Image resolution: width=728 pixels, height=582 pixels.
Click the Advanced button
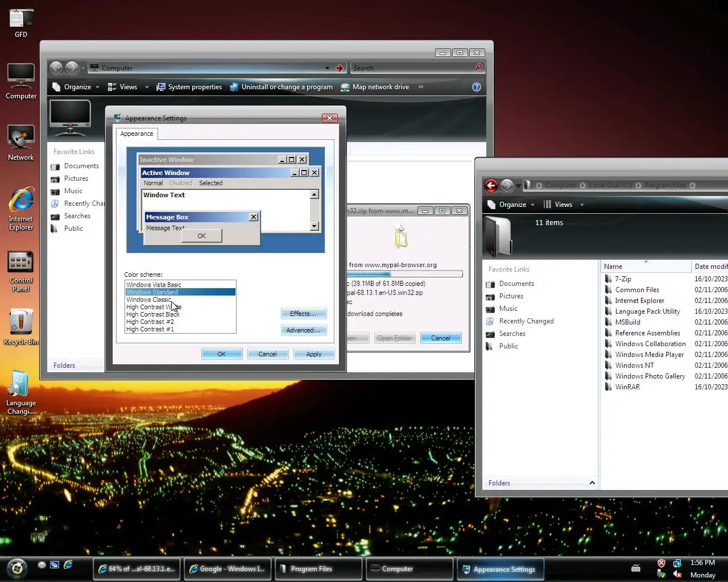click(x=303, y=330)
